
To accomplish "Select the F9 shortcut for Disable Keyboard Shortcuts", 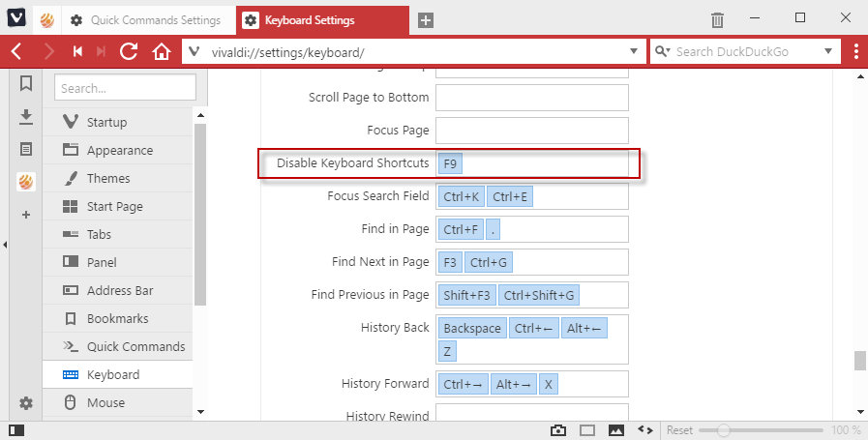I will click(450, 163).
